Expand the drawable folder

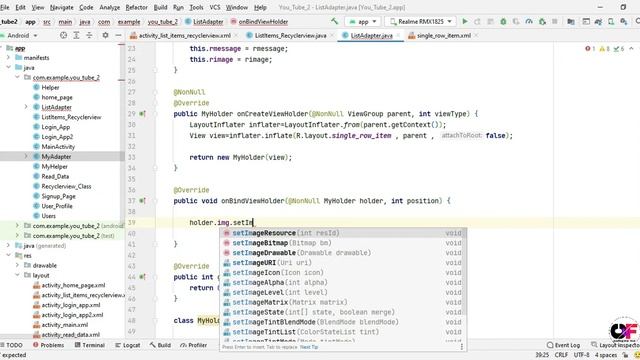(17, 265)
